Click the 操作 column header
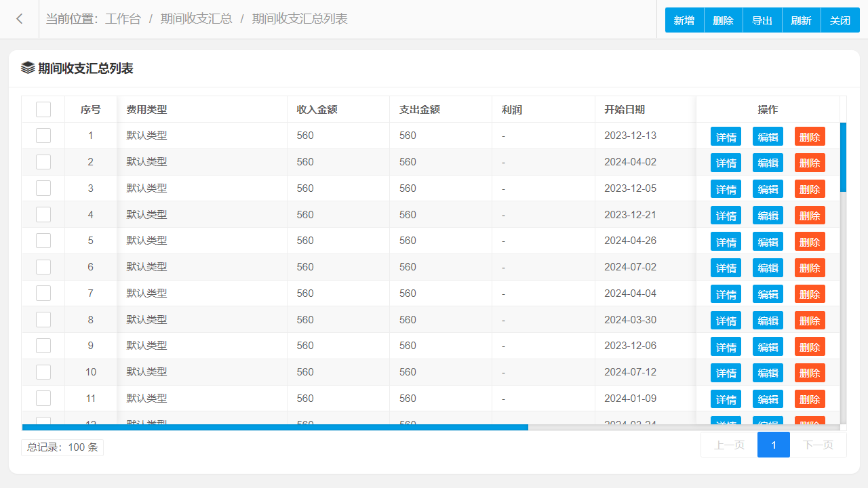 pyautogui.click(x=768, y=109)
